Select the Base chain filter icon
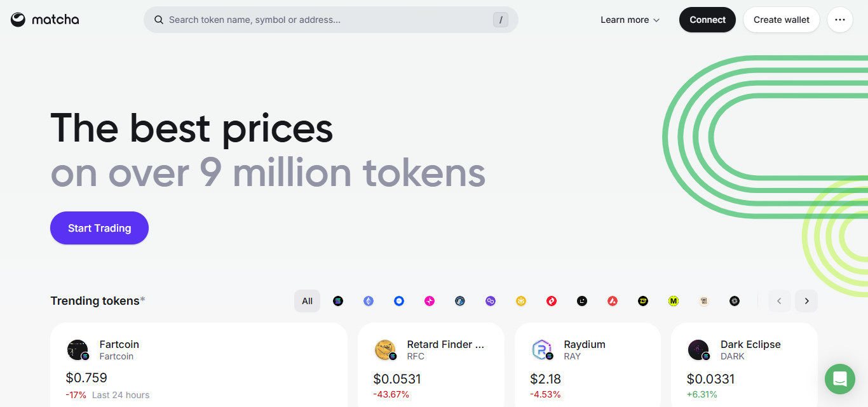This screenshot has height=407, width=868. click(x=399, y=301)
